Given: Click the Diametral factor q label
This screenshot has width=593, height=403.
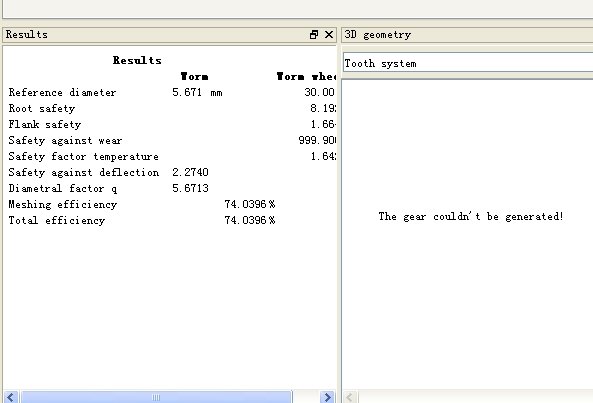Looking at the screenshot, I should point(63,188).
